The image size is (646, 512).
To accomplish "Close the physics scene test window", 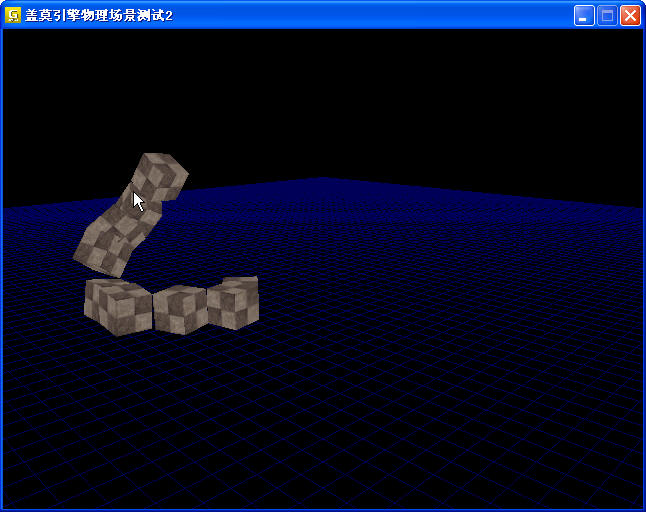I will [x=630, y=16].
